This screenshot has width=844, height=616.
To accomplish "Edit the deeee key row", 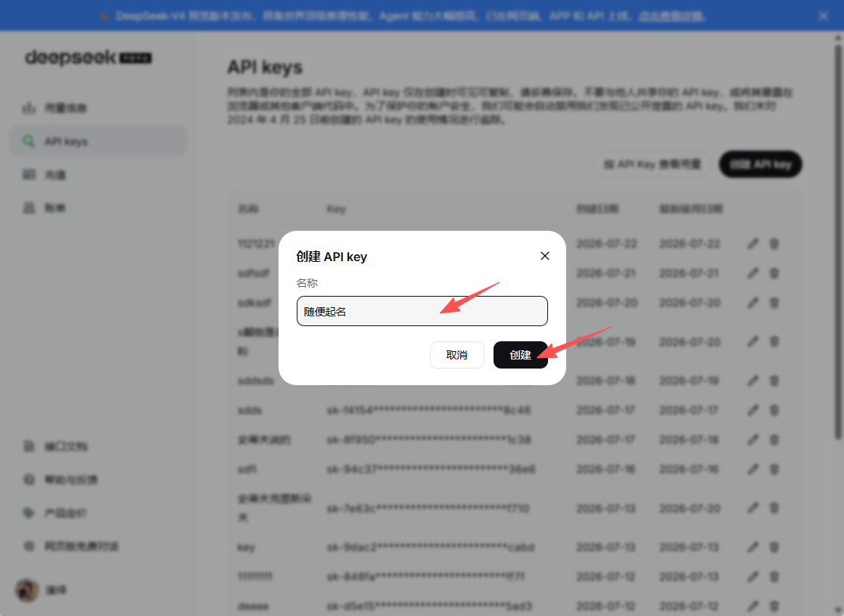I will coord(752,606).
